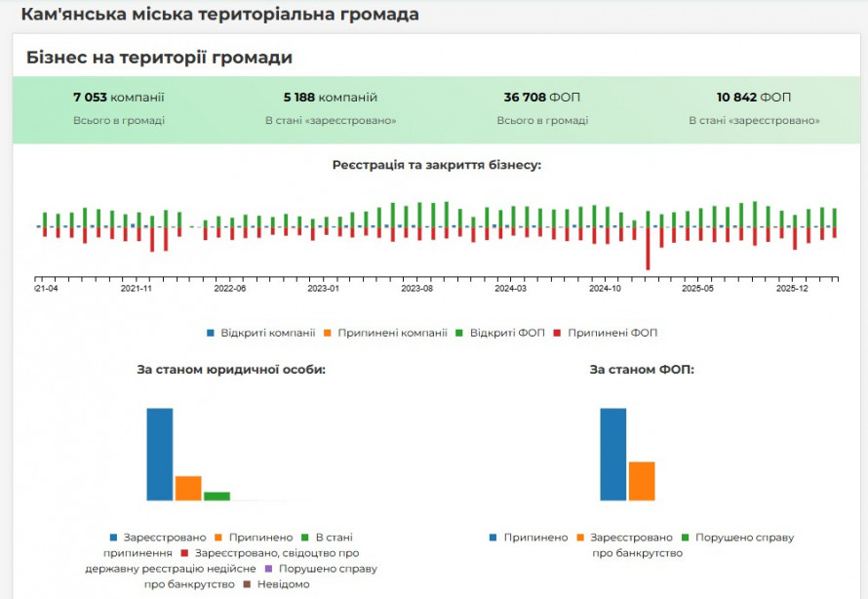This screenshot has height=599, width=868.
Task: Click the '2021-11' timeline axis label
Action: coord(136,289)
